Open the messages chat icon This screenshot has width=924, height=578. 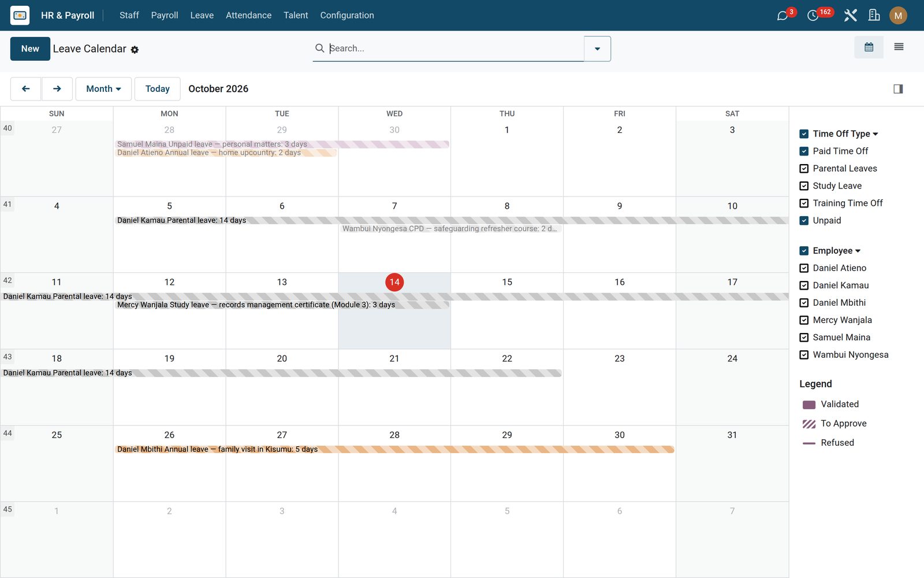click(x=783, y=16)
